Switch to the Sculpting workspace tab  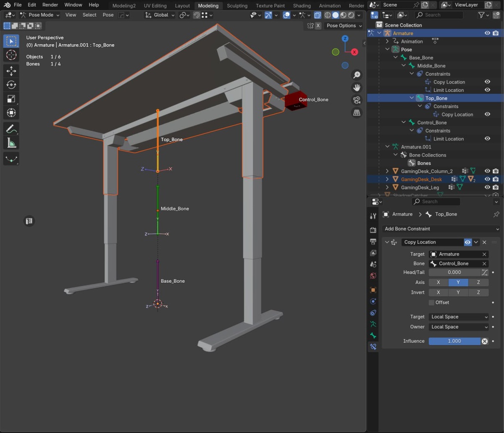(x=237, y=5)
